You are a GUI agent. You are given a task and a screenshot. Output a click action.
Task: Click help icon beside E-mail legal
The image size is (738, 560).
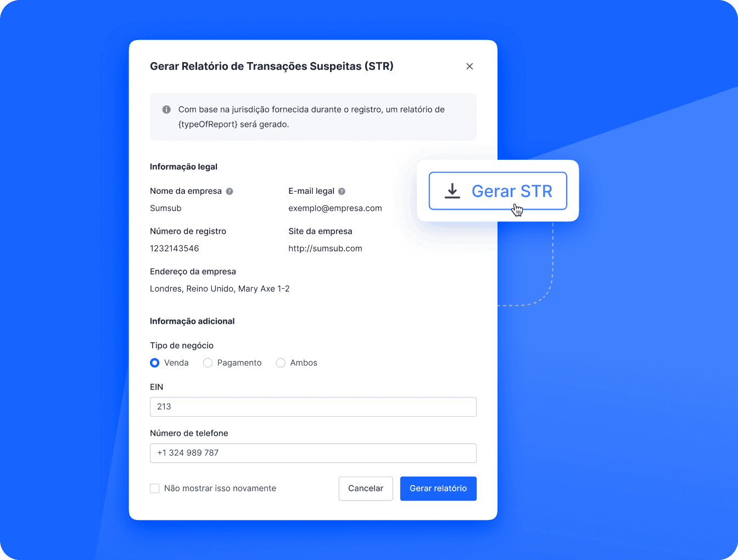point(342,192)
